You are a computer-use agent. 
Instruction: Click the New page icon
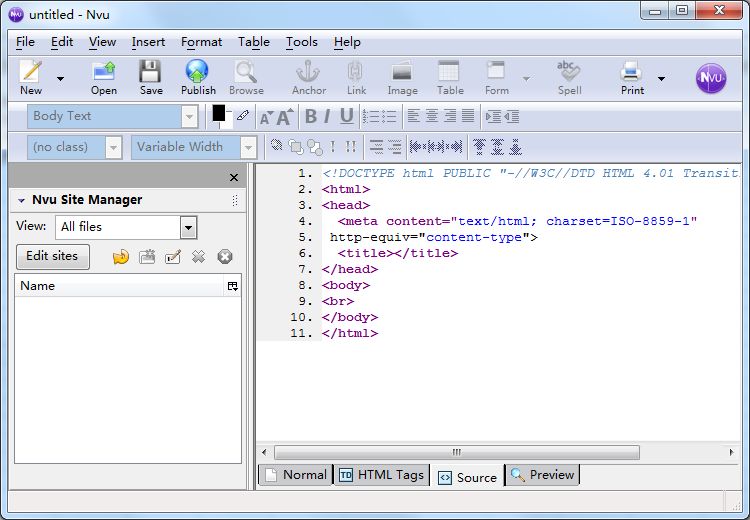(31, 77)
